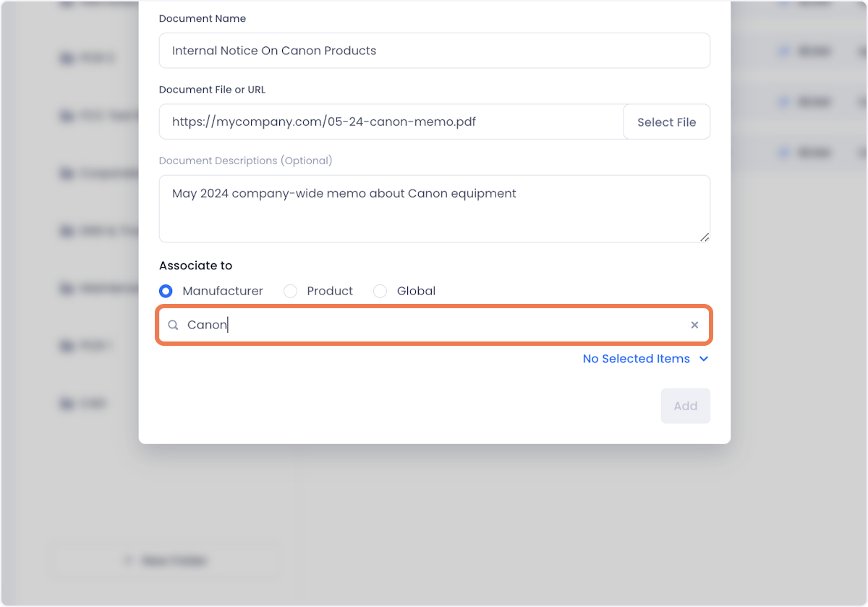Click the Select File button
This screenshot has width=868, height=607.
666,122
